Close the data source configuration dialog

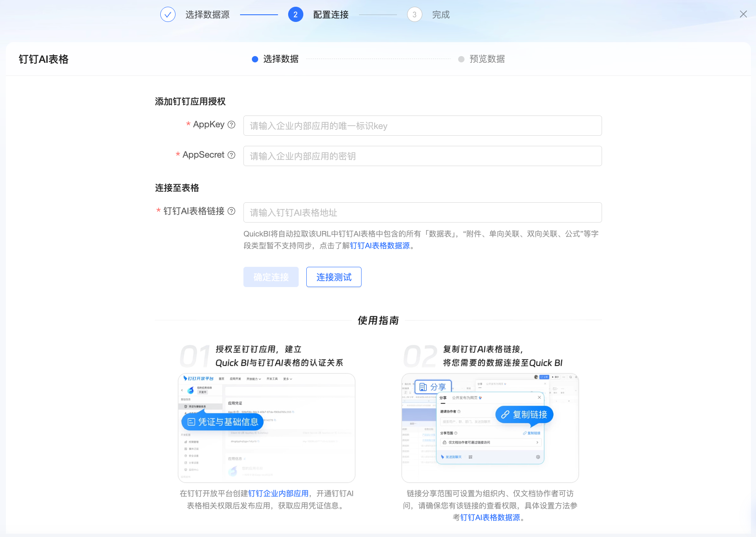pos(743,14)
